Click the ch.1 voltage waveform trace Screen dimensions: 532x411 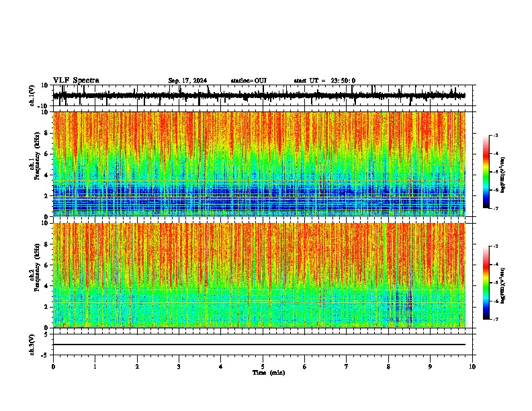(259, 95)
